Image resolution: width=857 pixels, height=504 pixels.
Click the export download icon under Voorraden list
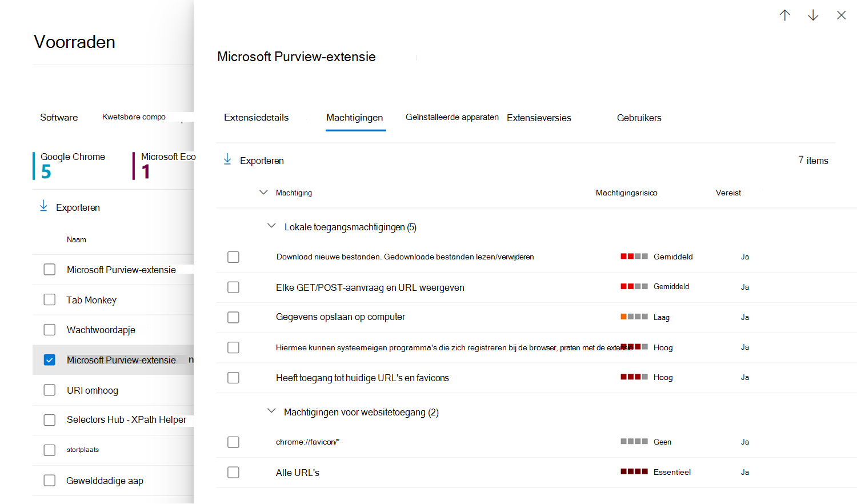click(x=43, y=206)
